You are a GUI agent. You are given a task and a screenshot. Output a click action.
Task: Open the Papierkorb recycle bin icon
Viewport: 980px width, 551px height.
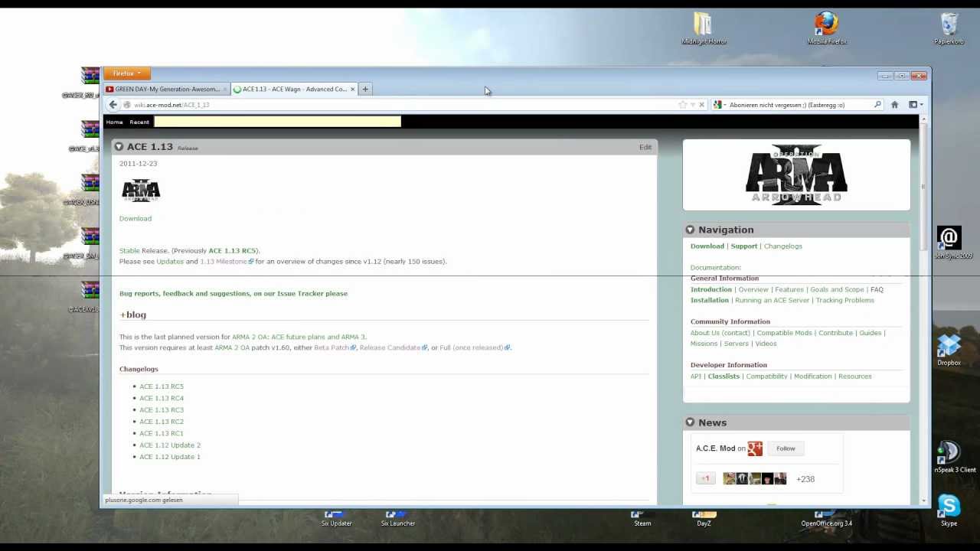pos(949,29)
